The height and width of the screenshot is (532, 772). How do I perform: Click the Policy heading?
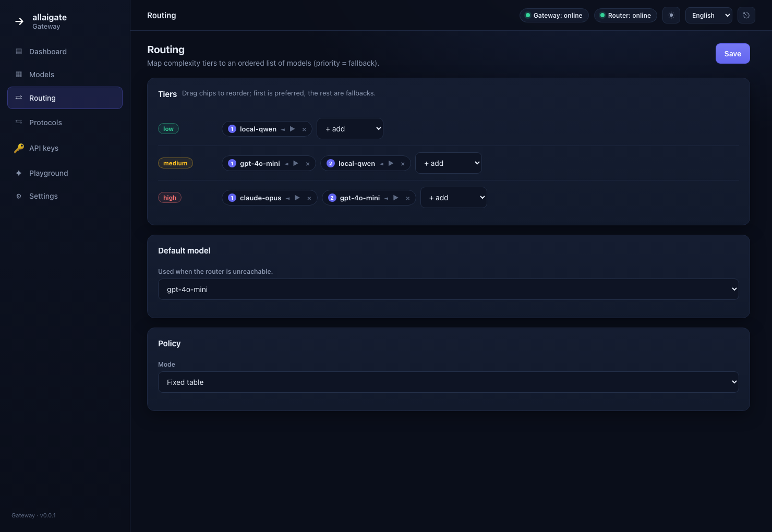[x=170, y=344]
